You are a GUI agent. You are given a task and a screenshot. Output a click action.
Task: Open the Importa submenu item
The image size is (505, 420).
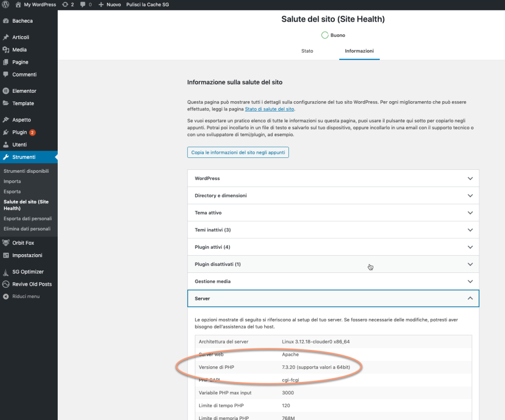12,182
